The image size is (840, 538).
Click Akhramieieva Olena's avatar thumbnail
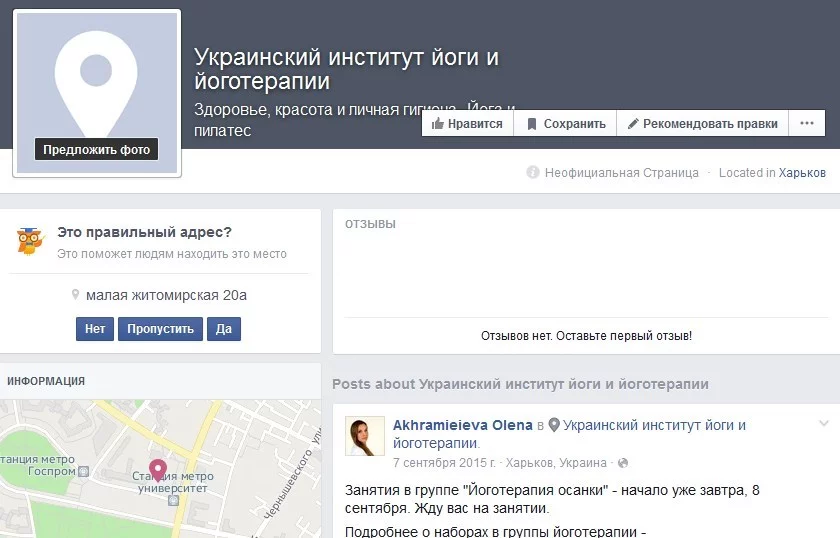click(365, 436)
